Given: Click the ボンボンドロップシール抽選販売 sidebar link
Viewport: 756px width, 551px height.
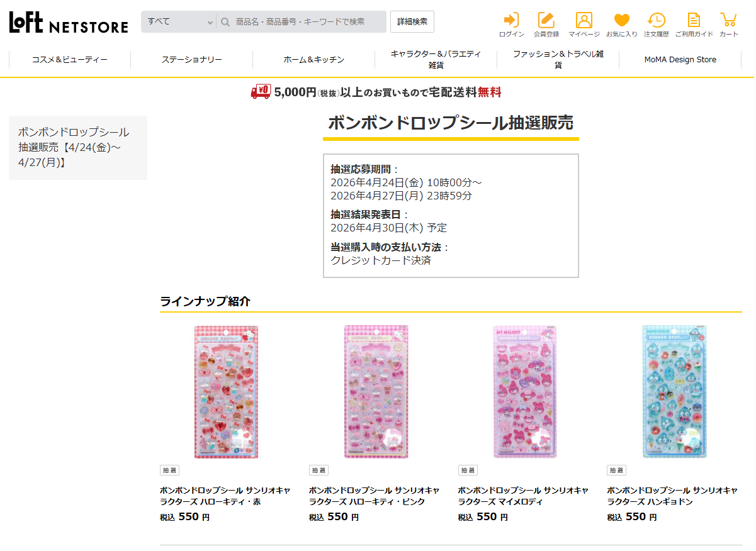Looking at the screenshot, I should tap(74, 147).
